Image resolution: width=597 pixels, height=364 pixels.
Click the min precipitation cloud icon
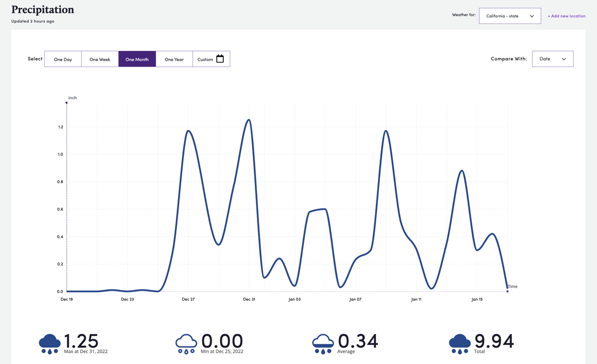point(186,344)
